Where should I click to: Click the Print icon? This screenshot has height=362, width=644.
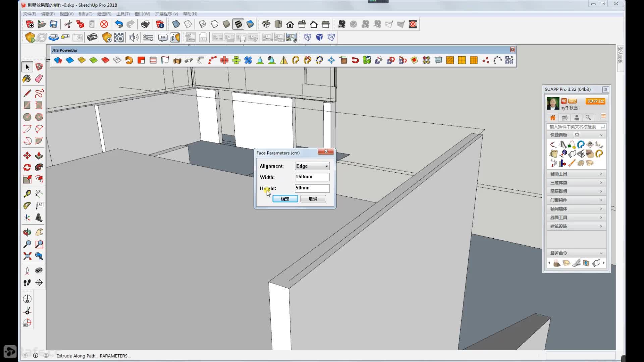tap(145, 24)
